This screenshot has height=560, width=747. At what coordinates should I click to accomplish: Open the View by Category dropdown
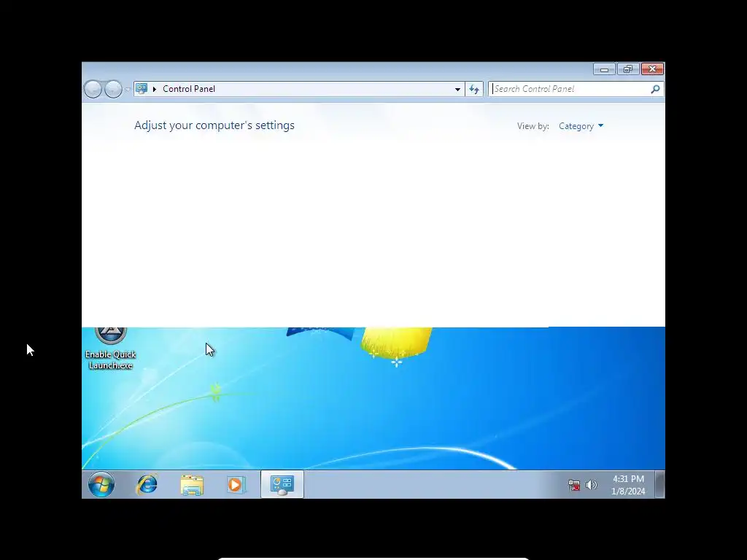point(581,126)
